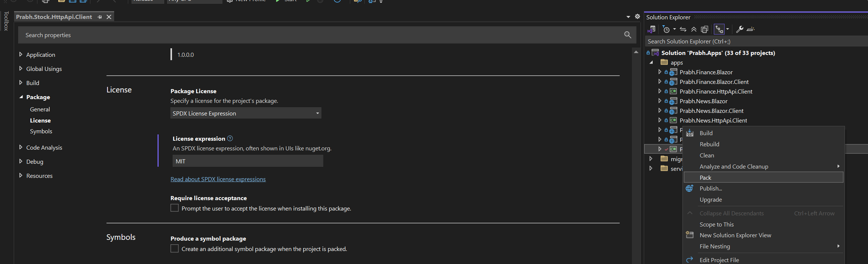868x264 pixels.
Task: Click the Preview Selected Items icon
Action: click(x=751, y=29)
